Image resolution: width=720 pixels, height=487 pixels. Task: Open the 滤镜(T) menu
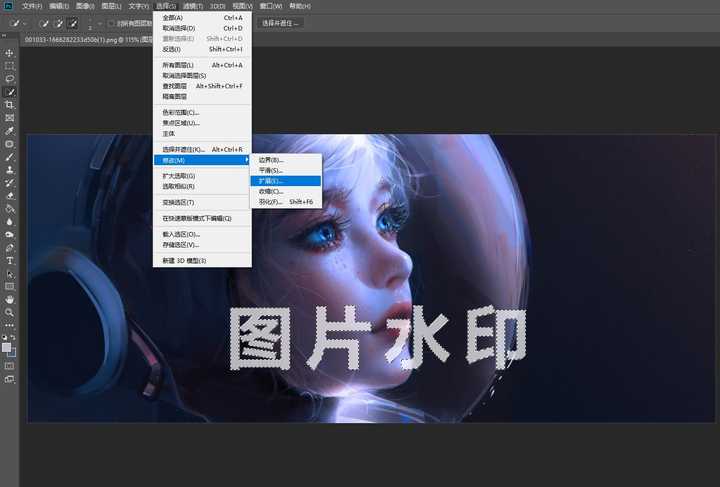193,6
